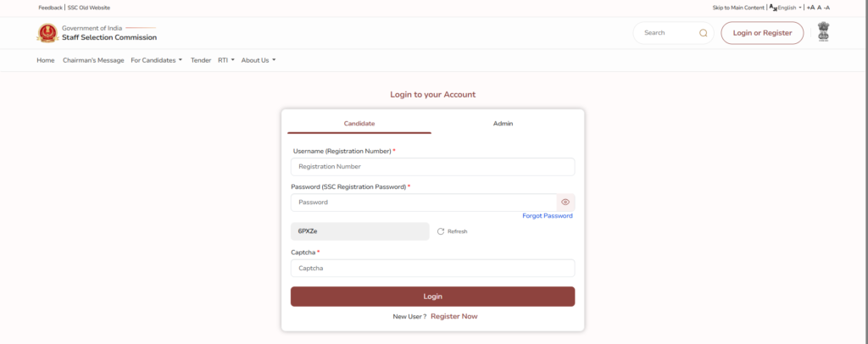
Task: Click the SSC emblem logo
Action: tap(47, 33)
